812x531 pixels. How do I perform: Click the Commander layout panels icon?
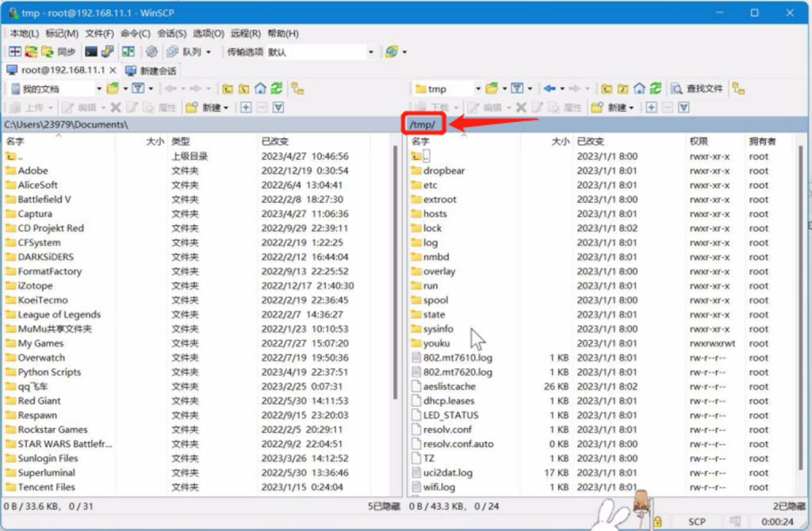click(128, 52)
